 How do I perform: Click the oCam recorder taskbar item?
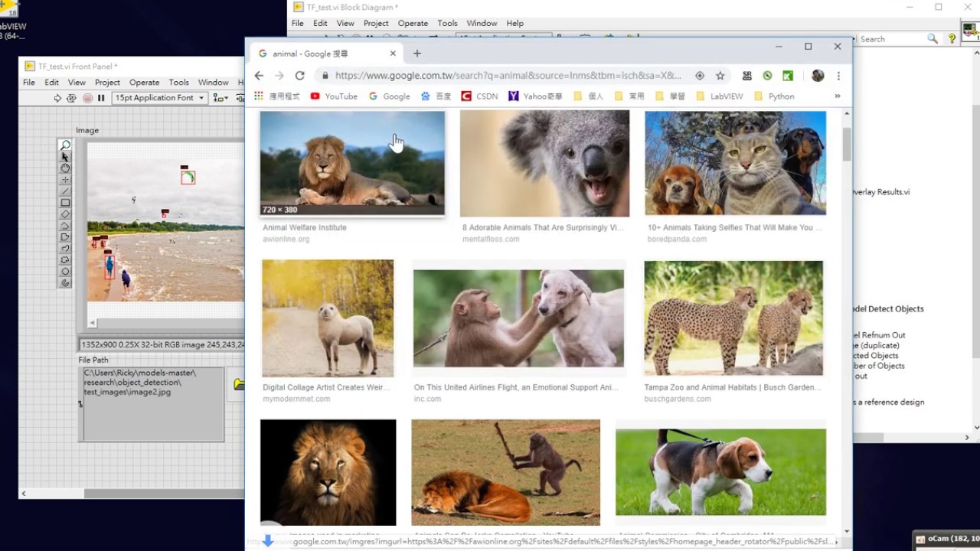point(946,540)
